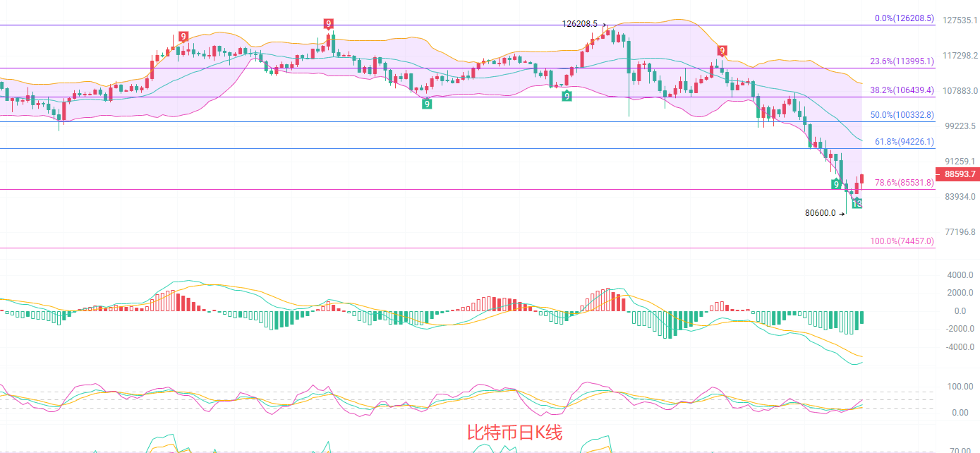
Task: Click the 0.0%(126208.5) Fibonacci label
Action: click(904, 19)
